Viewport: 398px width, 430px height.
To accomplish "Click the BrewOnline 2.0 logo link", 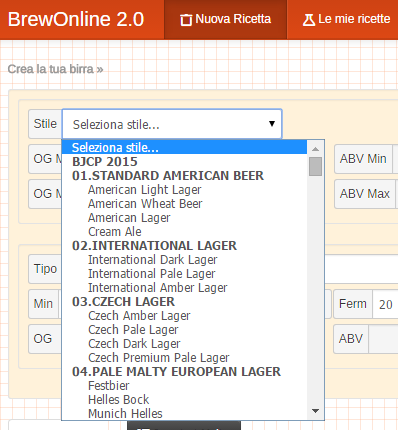I will pos(76,19).
